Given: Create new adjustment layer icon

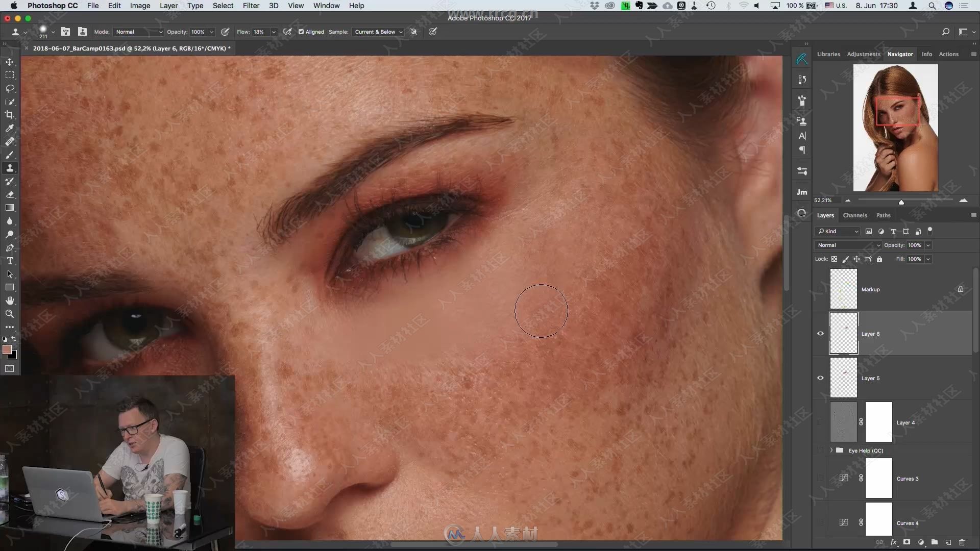Looking at the screenshot, I should coord(921,542).
